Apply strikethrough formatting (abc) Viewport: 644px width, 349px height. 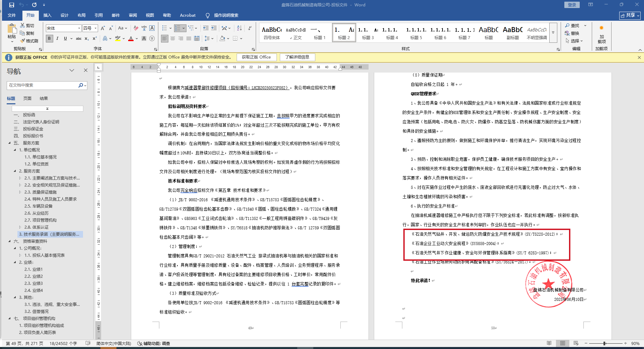79,38
